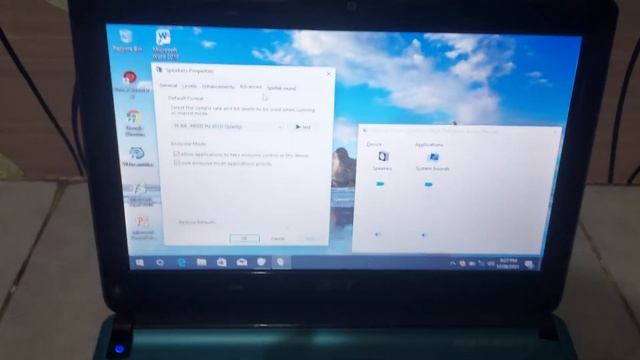Open the Recycle Bin desktop icon
This screenshot has width=640, height=360.
127,40
